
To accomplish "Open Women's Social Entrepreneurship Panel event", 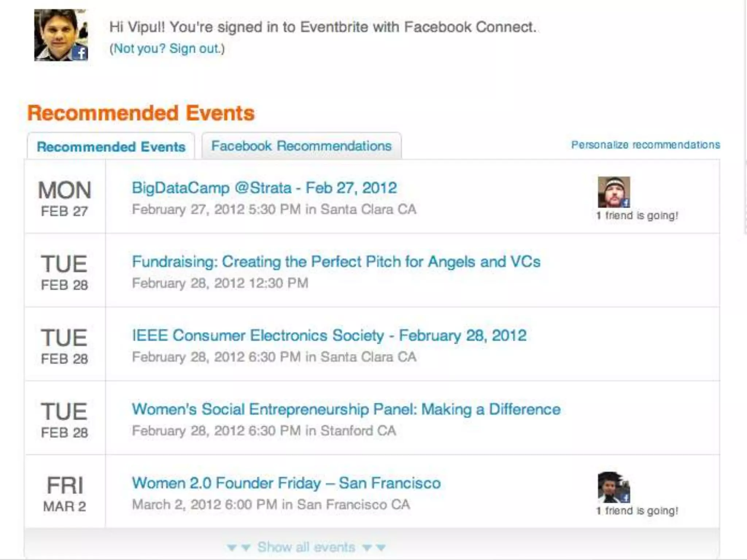I will tap(346, 409).
